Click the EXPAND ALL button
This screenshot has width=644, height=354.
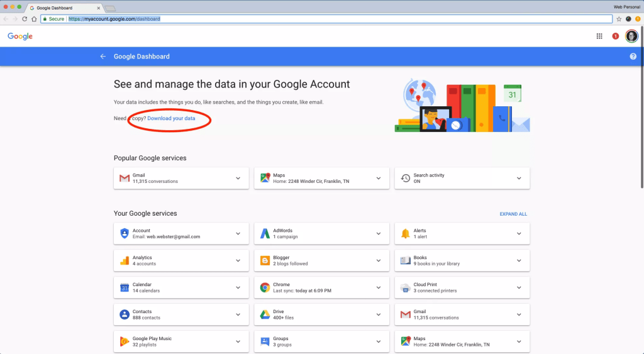click(x=513, y=214)
